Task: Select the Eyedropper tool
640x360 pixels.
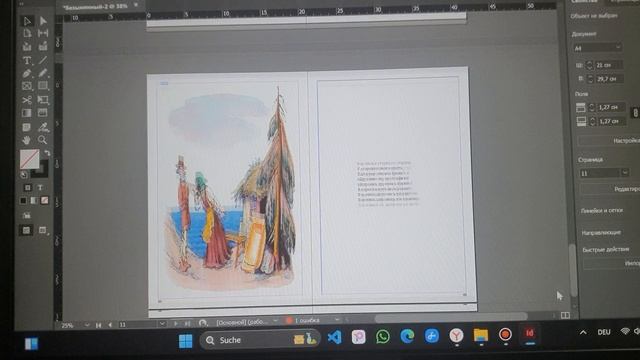Action: [x=43, y=127]
